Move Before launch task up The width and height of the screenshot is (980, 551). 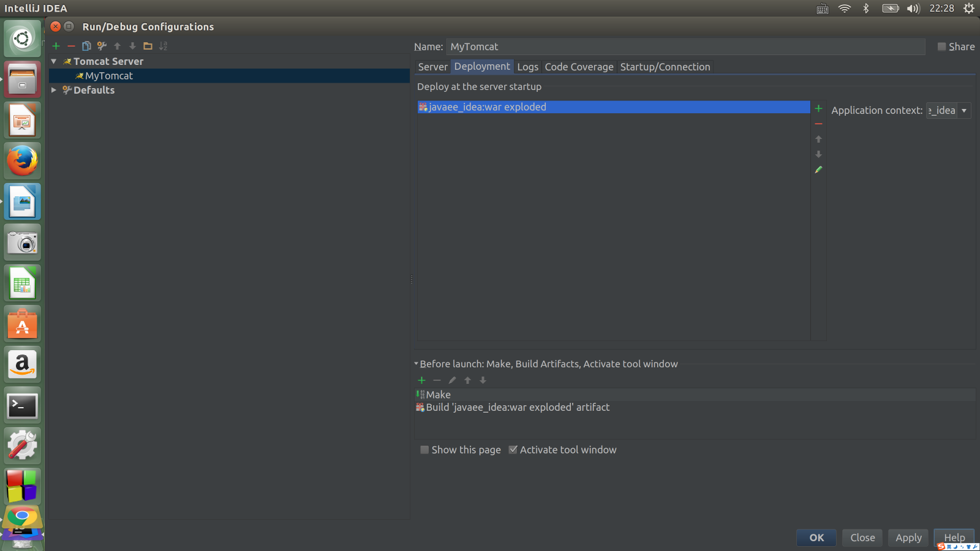click(x=467, y=380)
